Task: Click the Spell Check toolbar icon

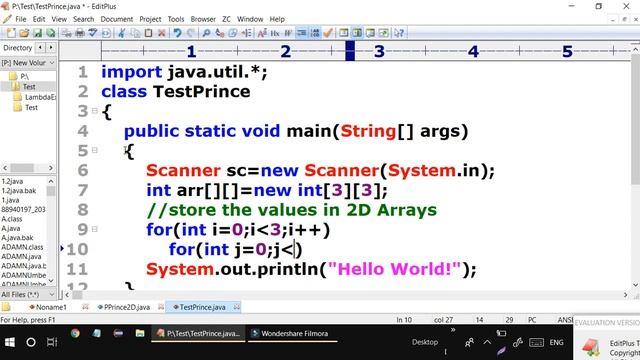Action: [x=93, y=33]
